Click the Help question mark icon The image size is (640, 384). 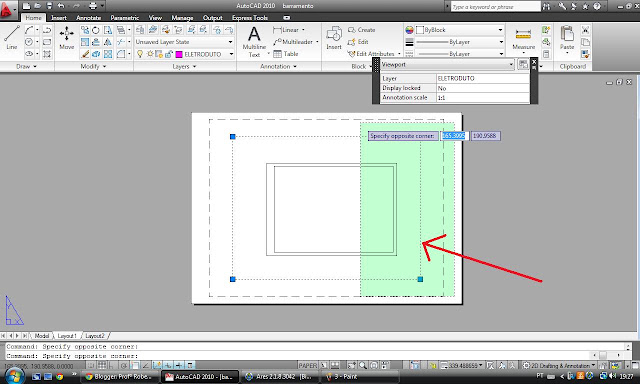coord(597,6)
